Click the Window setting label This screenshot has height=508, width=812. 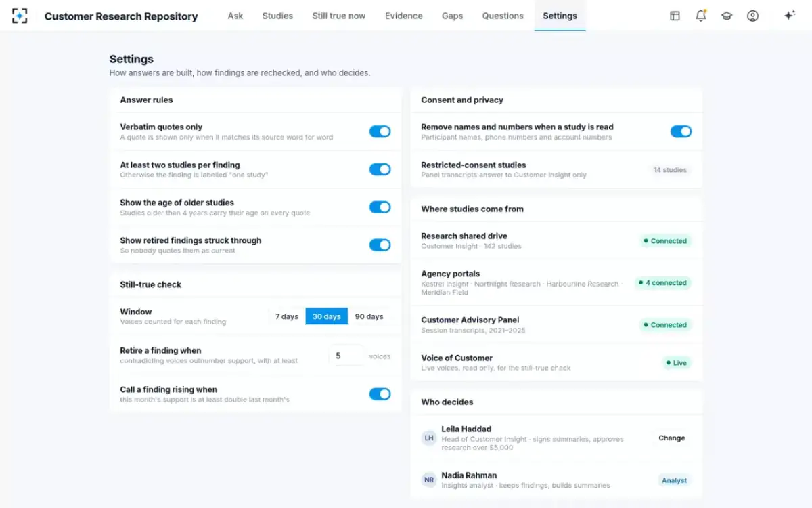[136, 312]
